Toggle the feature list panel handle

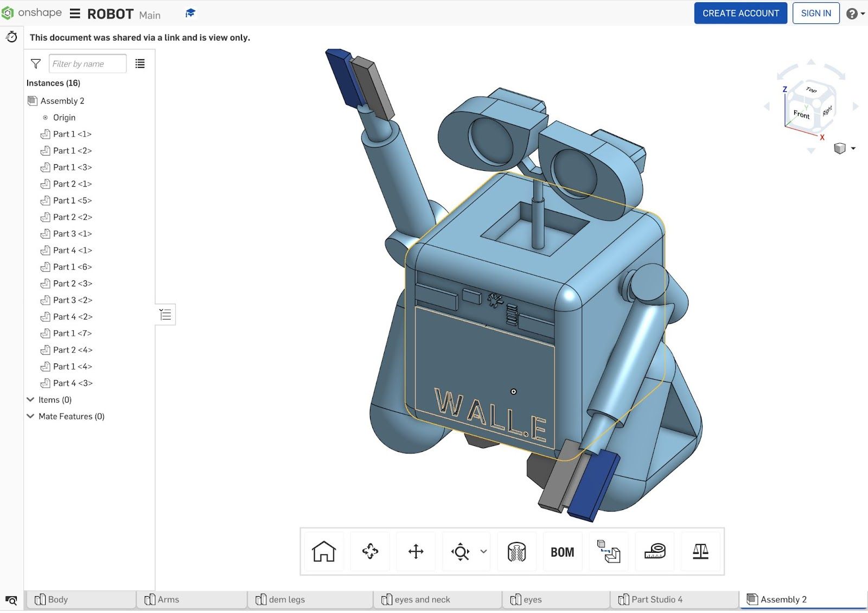pyautogui.click(x=165, y=315)
